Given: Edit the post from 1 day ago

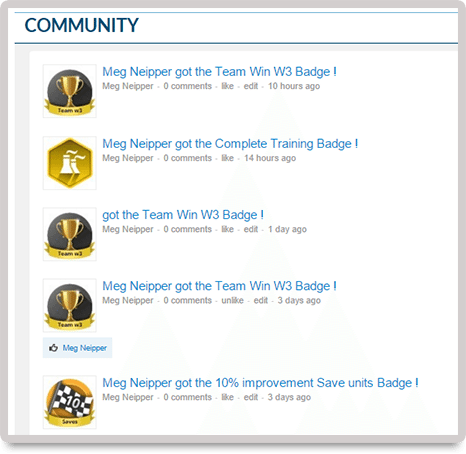Looking at the screenshot, I should (251, 229).
